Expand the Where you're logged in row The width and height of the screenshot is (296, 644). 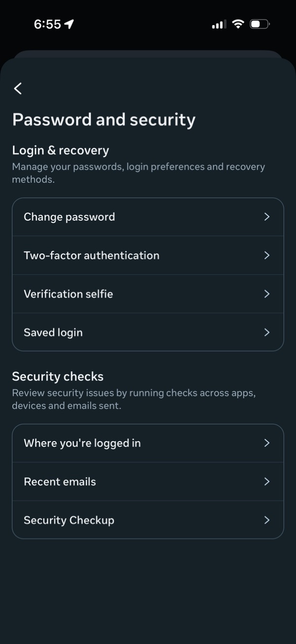(148, 443)
